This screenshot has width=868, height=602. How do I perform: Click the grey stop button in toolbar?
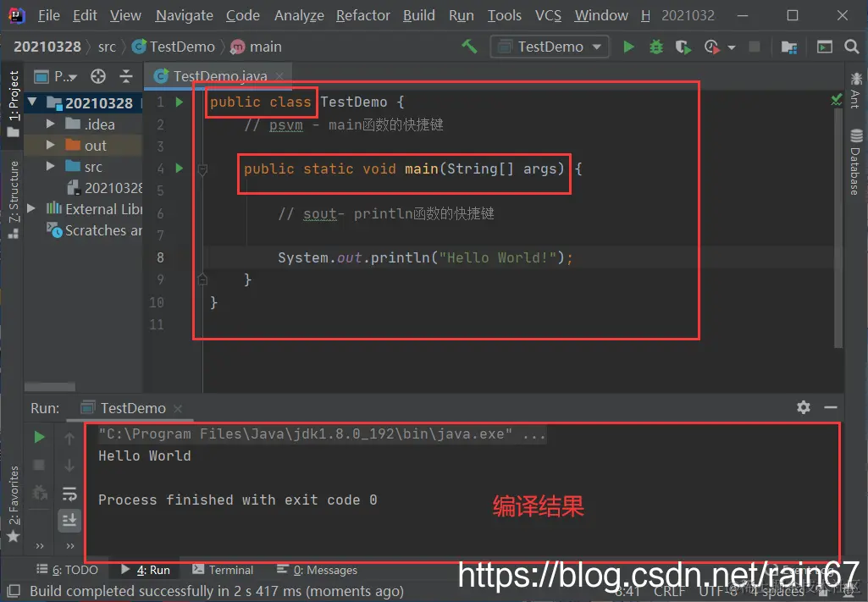pyautogui.click(x=754, y=47)
